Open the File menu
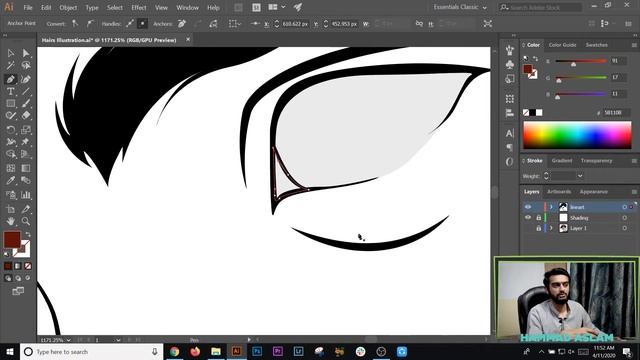This screenshot has height=360, width=640. (28, 7)
